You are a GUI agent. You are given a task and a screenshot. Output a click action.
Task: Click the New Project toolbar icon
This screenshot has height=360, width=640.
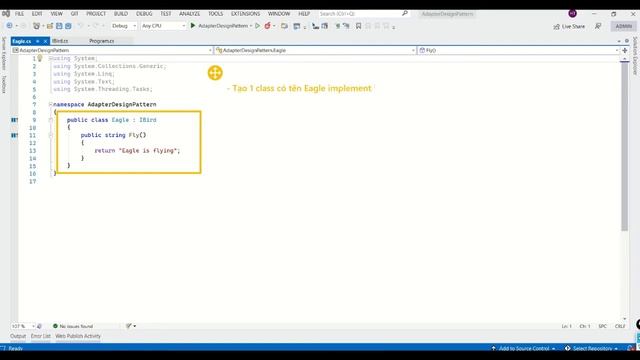click(36, 26)
